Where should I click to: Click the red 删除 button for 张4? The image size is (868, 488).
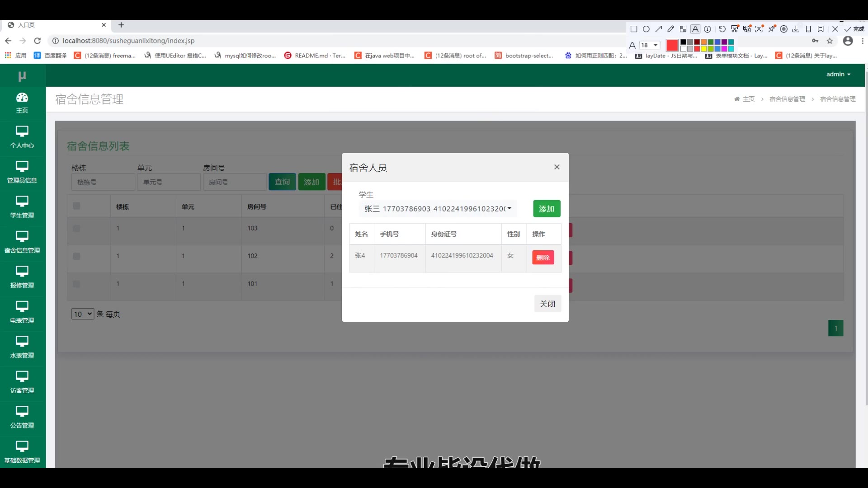tap(543, 258)
